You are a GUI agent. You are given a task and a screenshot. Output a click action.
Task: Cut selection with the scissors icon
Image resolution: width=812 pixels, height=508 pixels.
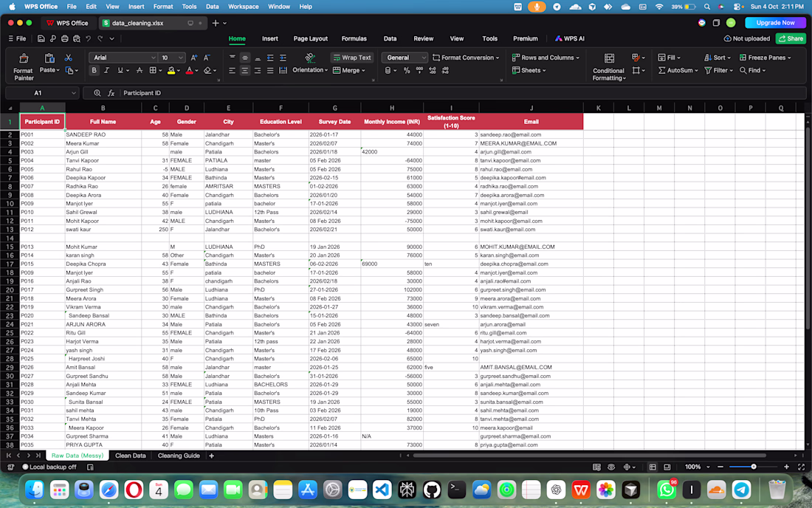[x=69, y=58]
